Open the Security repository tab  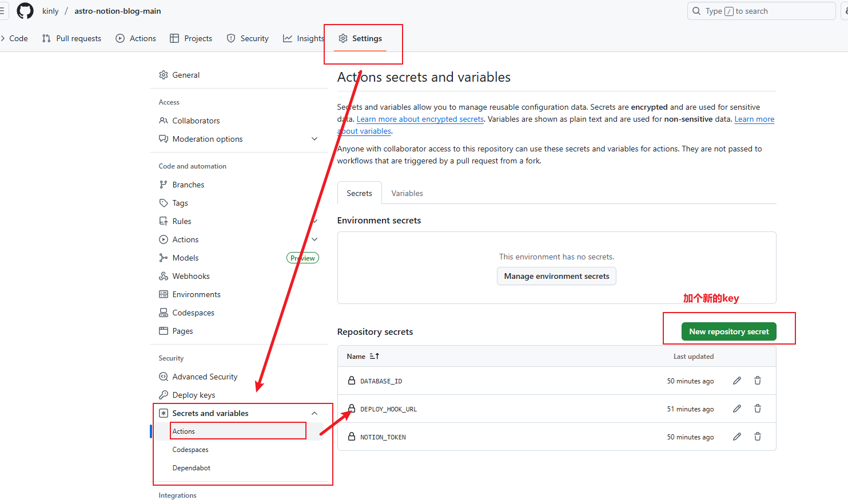[248, 38]
